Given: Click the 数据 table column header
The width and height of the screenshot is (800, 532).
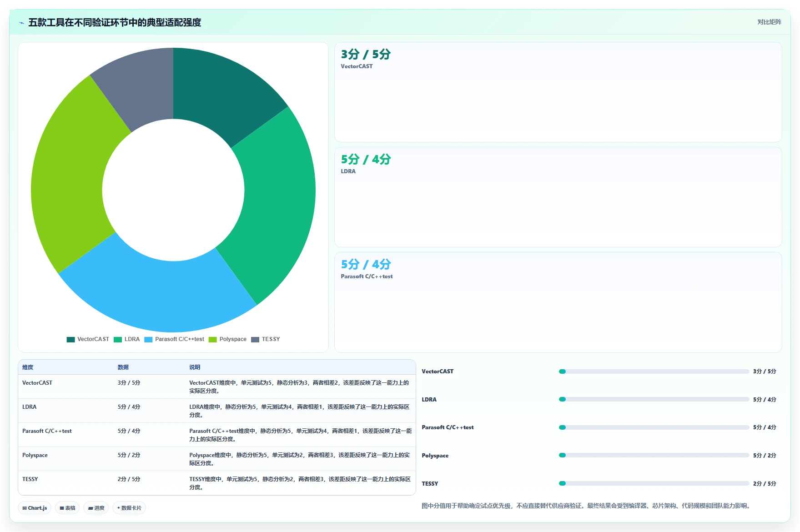Looking at the screenshot, I should [x=123, y=367].
